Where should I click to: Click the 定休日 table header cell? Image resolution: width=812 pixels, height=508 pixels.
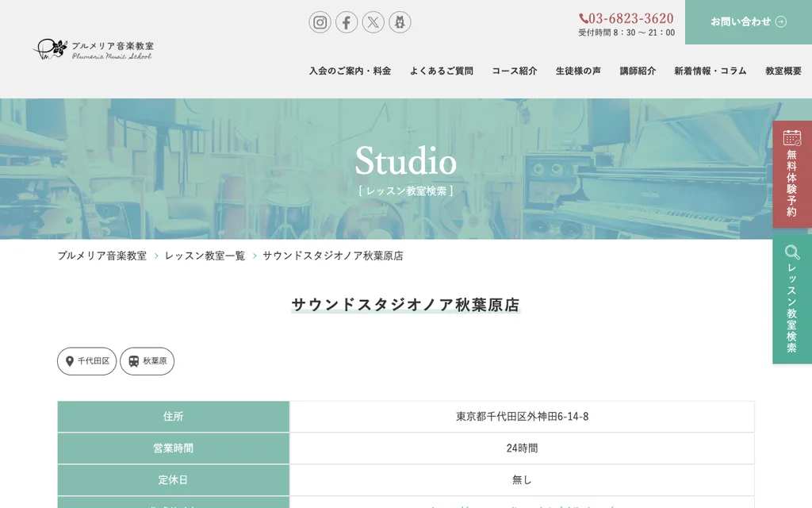[x=174, y=480]
